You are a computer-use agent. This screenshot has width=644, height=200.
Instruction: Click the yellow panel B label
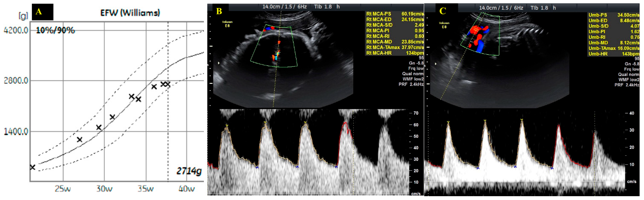pyautogui.click(x=219, y=11)
